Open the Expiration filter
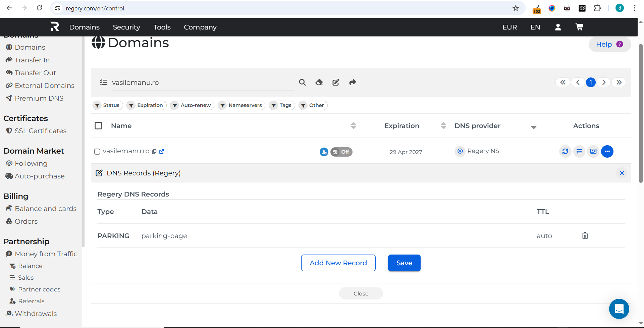 [147, 105]
